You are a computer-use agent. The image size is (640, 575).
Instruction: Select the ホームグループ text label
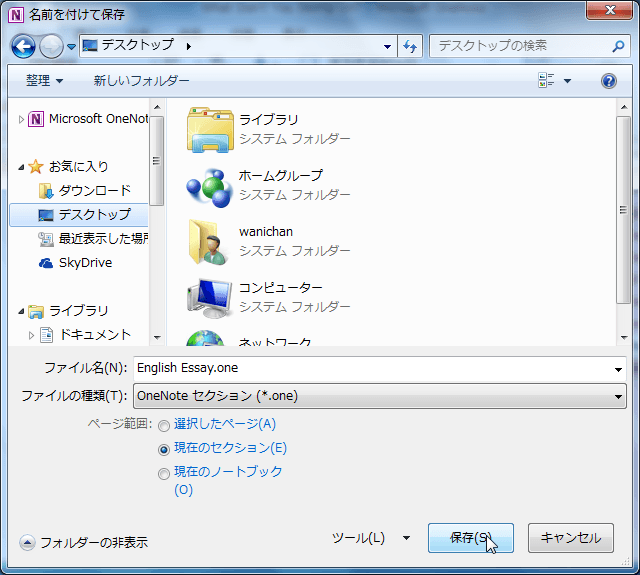click(x=281, y=176)
